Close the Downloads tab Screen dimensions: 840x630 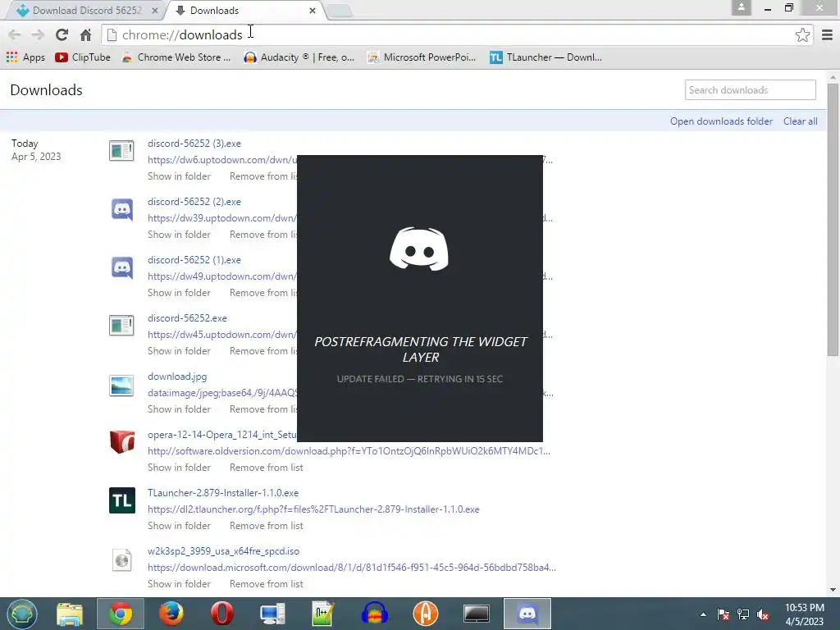[313, 10]
